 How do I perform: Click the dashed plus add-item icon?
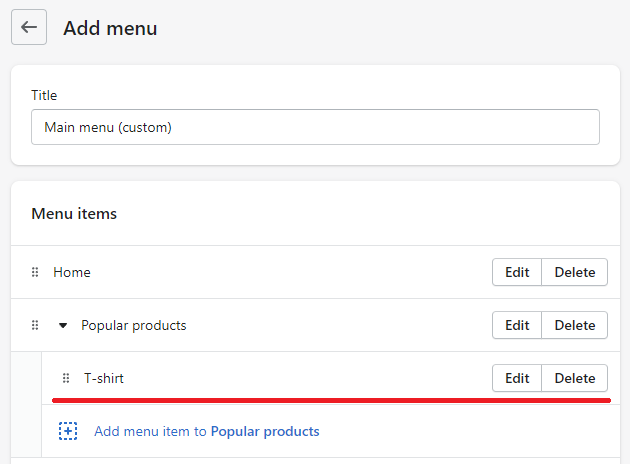pyautogui.click(x=68, y=431)
